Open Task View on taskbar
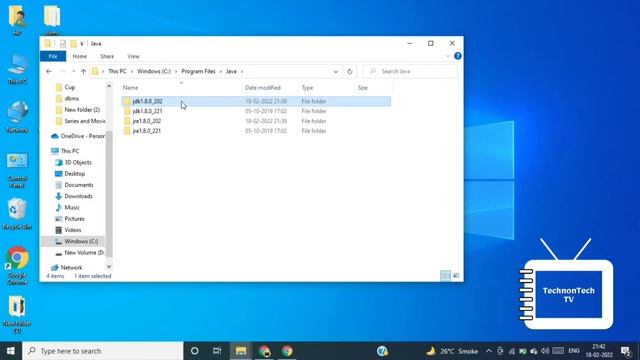Image resolution: width=640 pixels, height=360 pixels. tap(217, 351)
